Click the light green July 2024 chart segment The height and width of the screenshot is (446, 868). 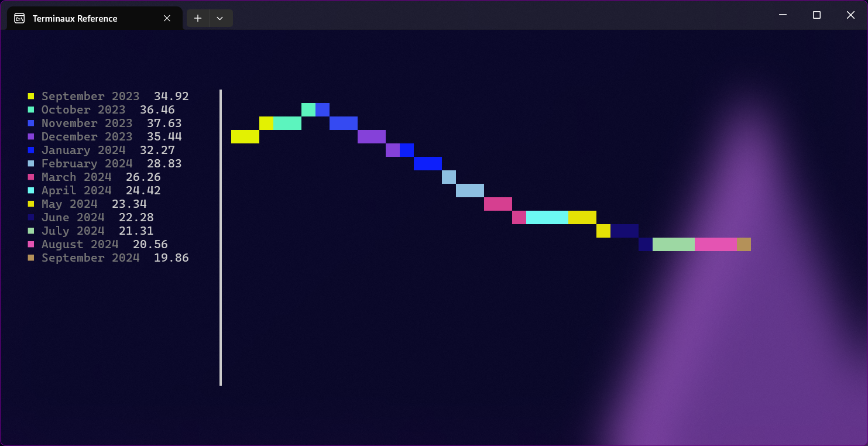673,244
